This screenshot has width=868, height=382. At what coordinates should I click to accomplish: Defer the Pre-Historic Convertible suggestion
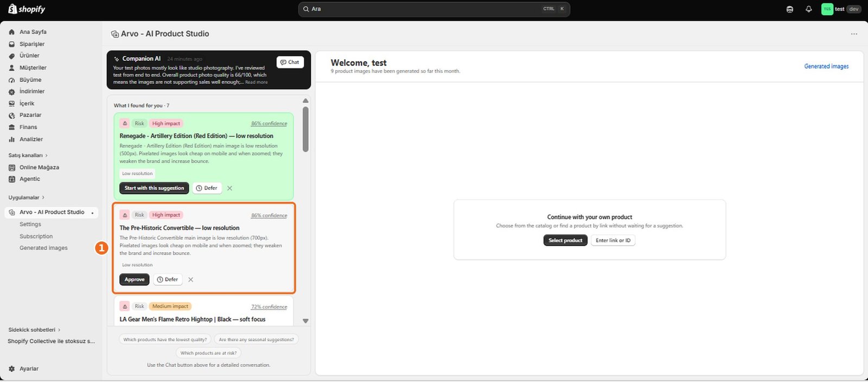[x=168, y=279]
